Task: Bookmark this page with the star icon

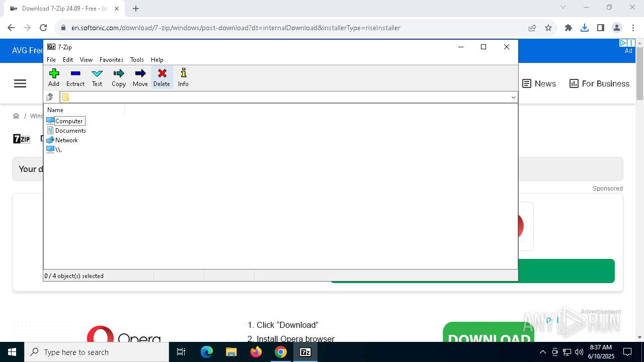Action: [x=548, y=28]
